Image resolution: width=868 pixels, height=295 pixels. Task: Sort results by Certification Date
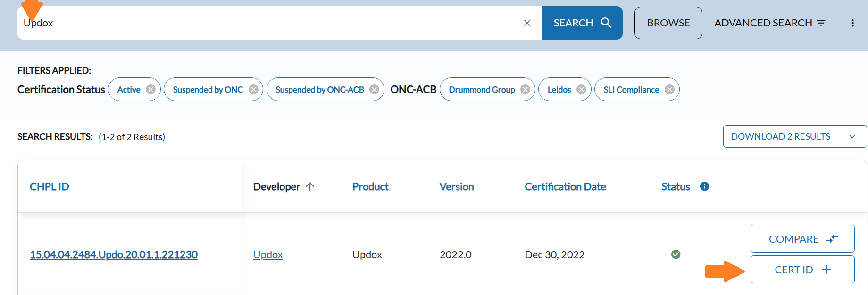click(x=565, y=187)
